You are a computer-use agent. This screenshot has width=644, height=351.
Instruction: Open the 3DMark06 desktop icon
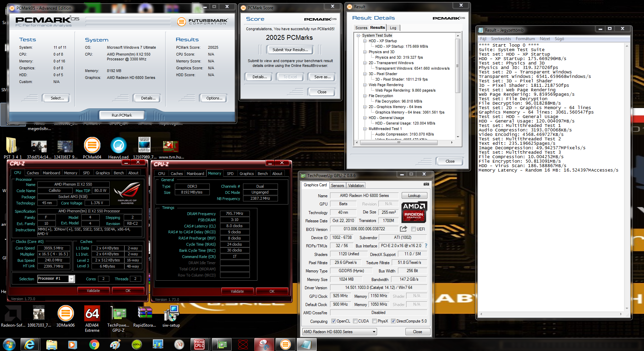coord(65,316)
